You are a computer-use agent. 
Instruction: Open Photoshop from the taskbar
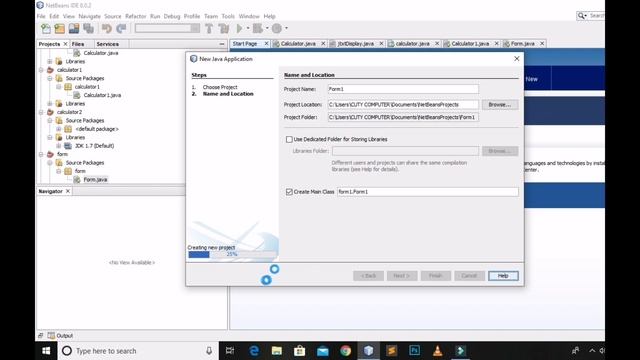click(415, 351)
